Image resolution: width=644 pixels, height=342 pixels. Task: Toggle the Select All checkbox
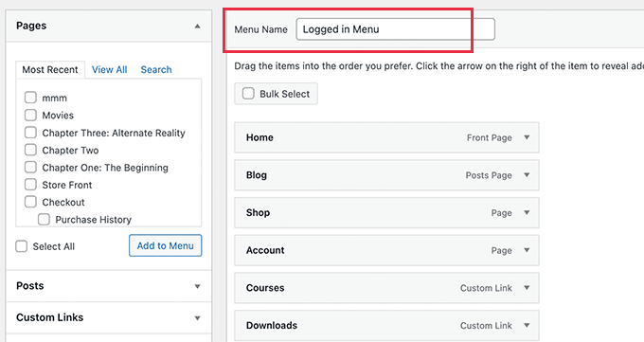point(22,246)
